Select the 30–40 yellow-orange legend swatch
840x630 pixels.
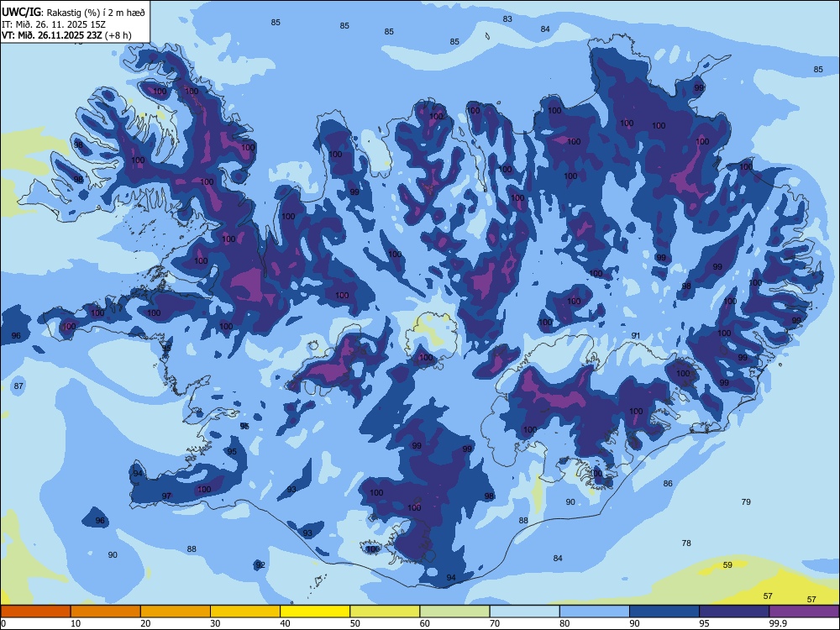click(x=244, y=612)
